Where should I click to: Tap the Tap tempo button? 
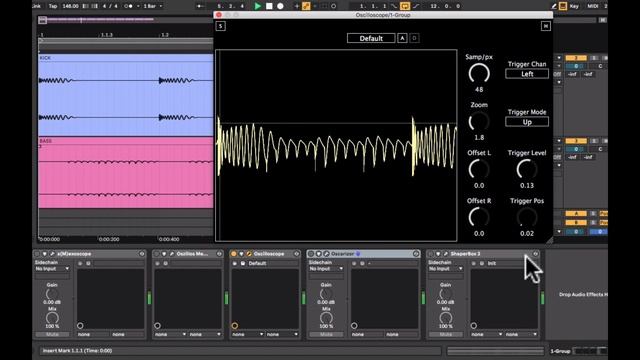coord(53,6)
